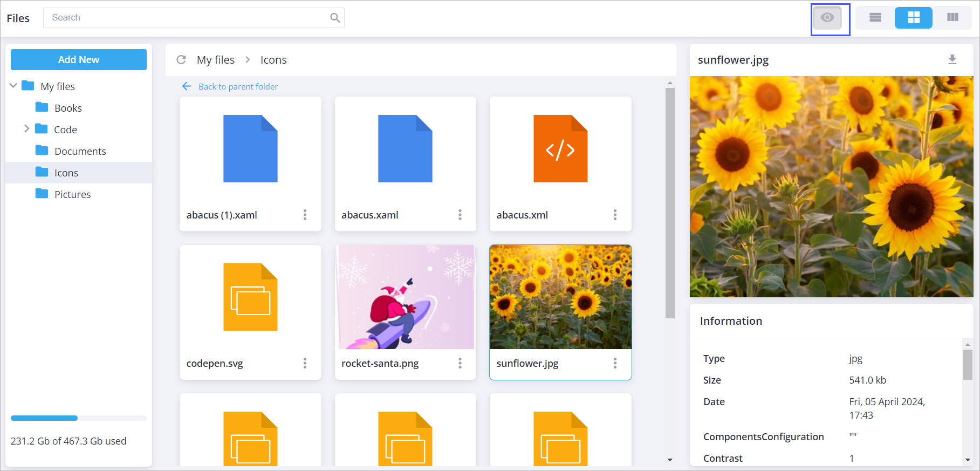Open the three-dot menu for abacus (1).xaml
This screenshot has height=471, width=980.
305,215
